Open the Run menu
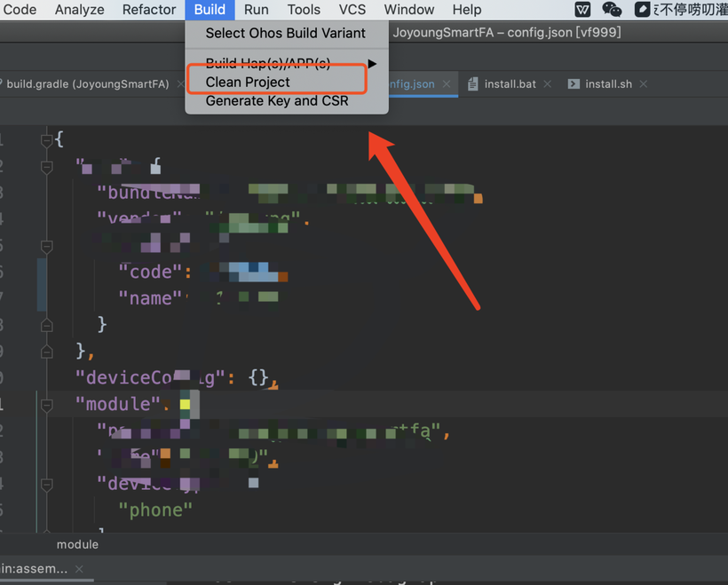Viewport: 728px width, 585px height. [x=257, y=9]
